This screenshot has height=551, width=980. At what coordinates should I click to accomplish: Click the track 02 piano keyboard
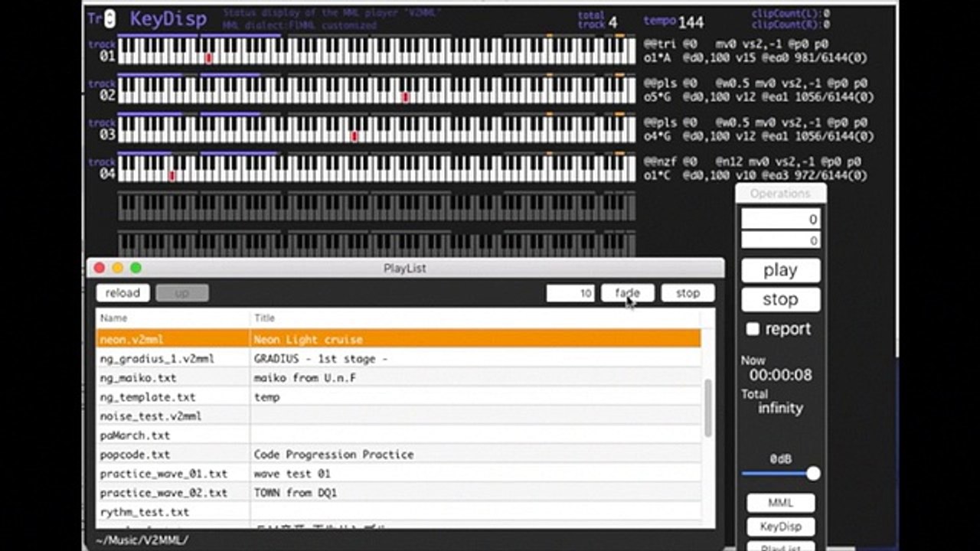(x=377, y=91)
